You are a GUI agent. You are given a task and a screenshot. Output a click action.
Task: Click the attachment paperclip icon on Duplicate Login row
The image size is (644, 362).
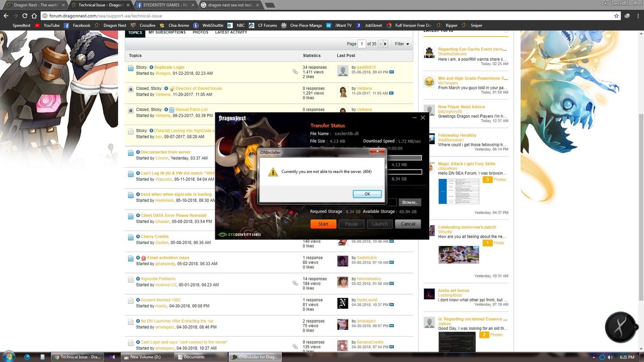click(295, 72)
